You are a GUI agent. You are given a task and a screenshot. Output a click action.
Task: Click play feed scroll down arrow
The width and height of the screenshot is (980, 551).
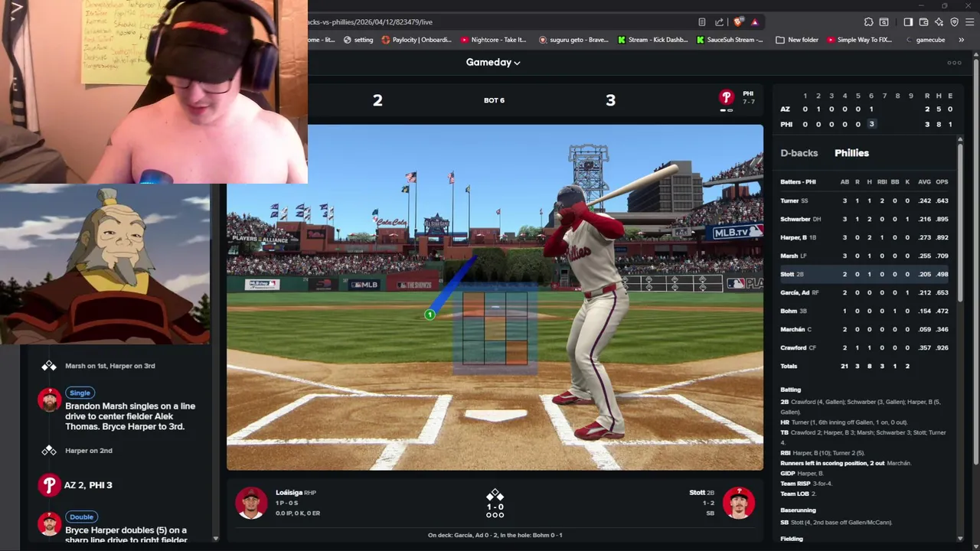point(215,540)
